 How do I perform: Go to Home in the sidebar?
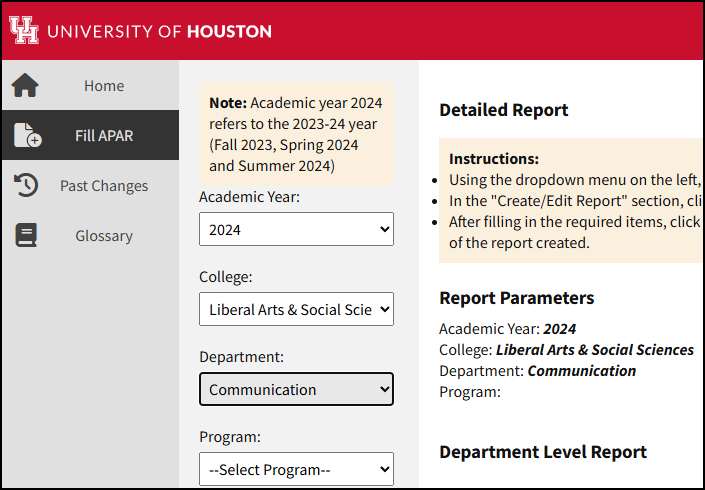coord(103,86)
